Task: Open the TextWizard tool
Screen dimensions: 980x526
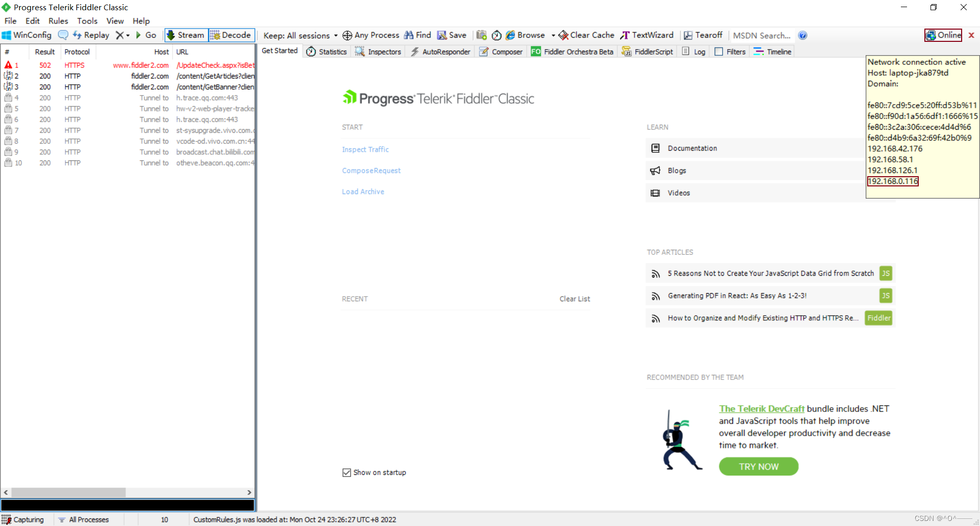Action: (647, 35)
